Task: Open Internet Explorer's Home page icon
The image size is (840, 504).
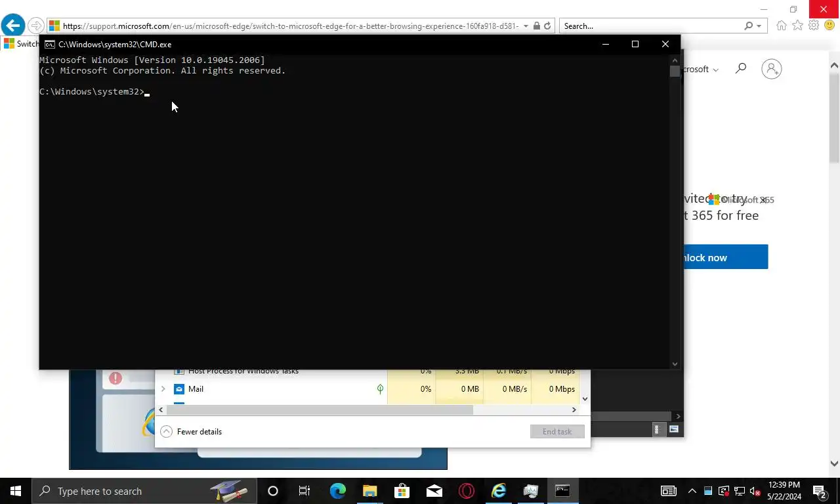Action: point(782,26)
